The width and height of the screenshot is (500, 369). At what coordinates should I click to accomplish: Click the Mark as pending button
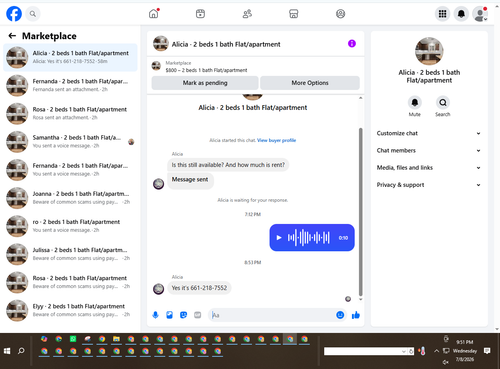[205, 83]
